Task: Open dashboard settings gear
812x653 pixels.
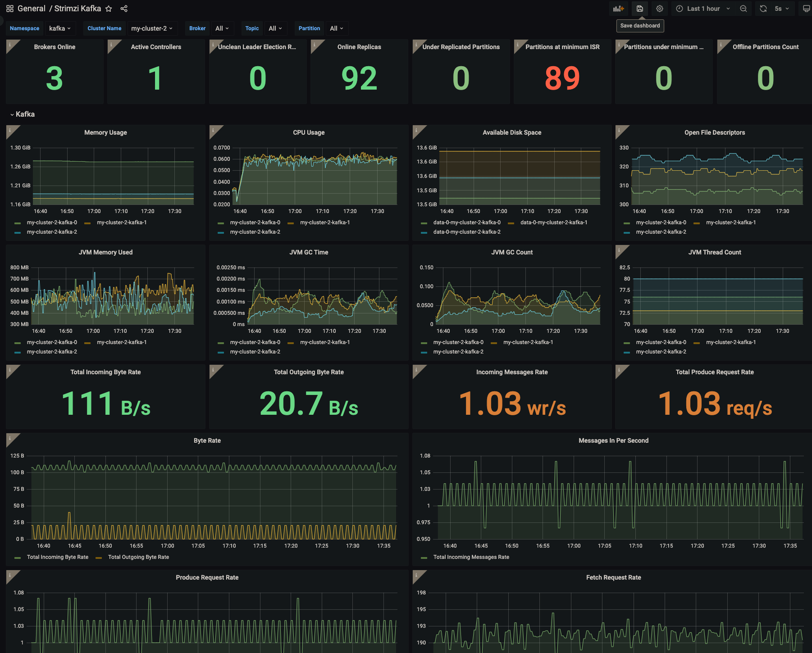Action: pos(660,9)
